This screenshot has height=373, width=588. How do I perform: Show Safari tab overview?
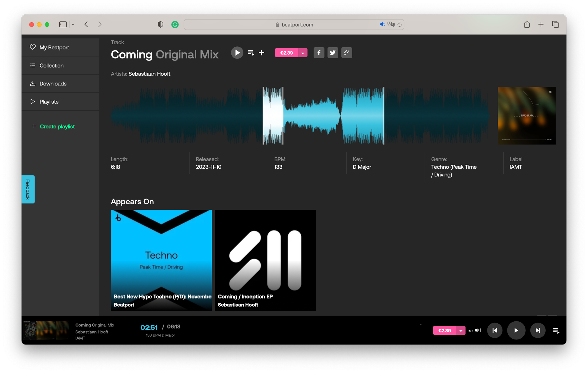(555, 24)
